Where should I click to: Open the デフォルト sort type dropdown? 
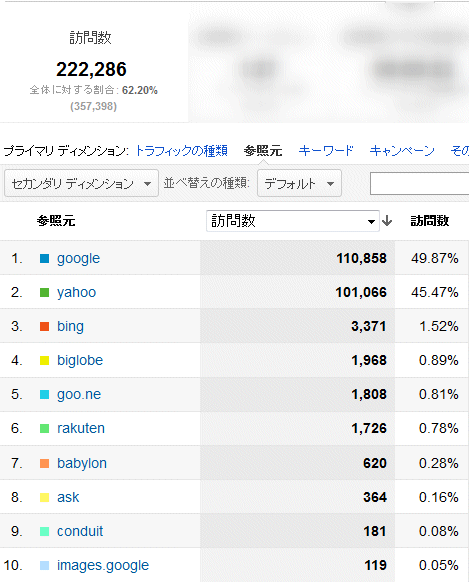[299, 183]
